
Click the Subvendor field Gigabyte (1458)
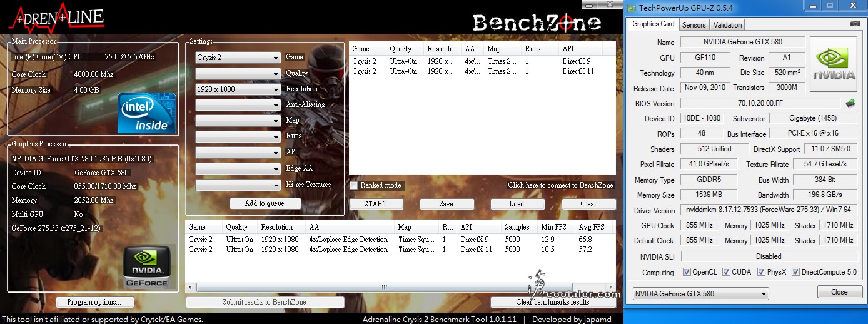813,118
